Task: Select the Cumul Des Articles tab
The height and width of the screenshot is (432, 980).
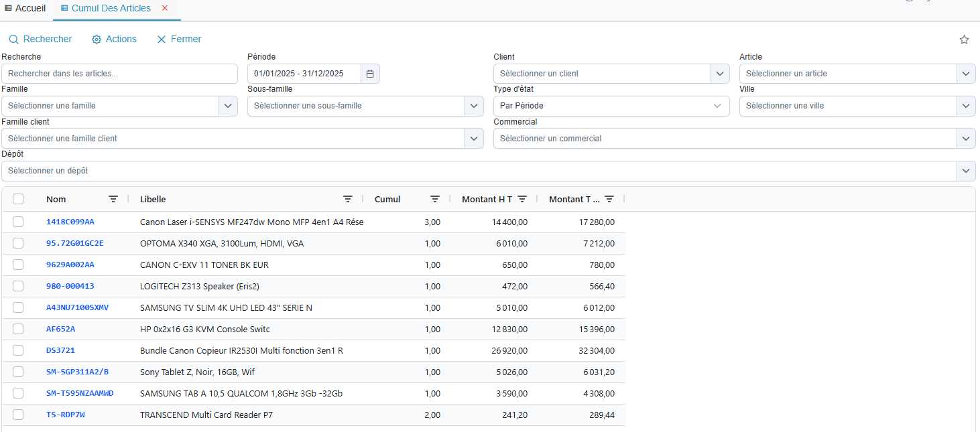Action: click(111, 8)
